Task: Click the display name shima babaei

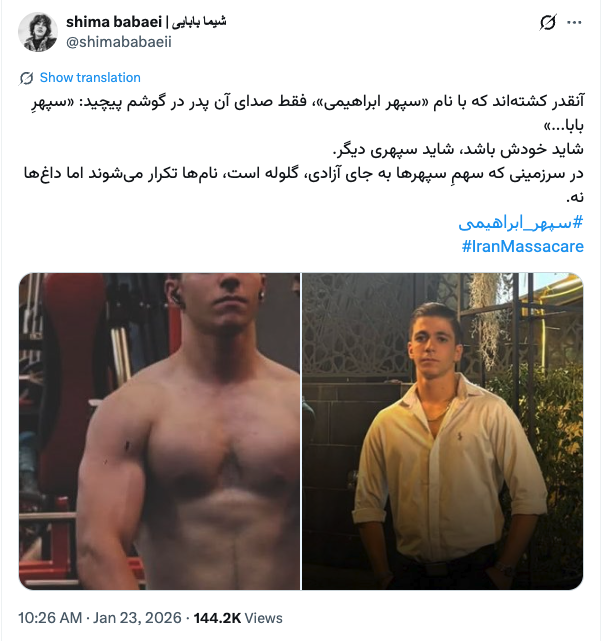Action: click(x=114, y=22)
